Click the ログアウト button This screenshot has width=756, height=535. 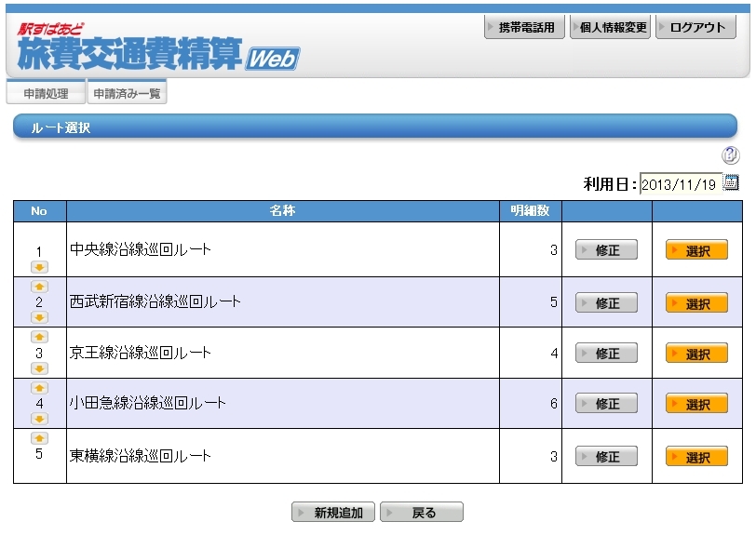[x=695, y=27]
